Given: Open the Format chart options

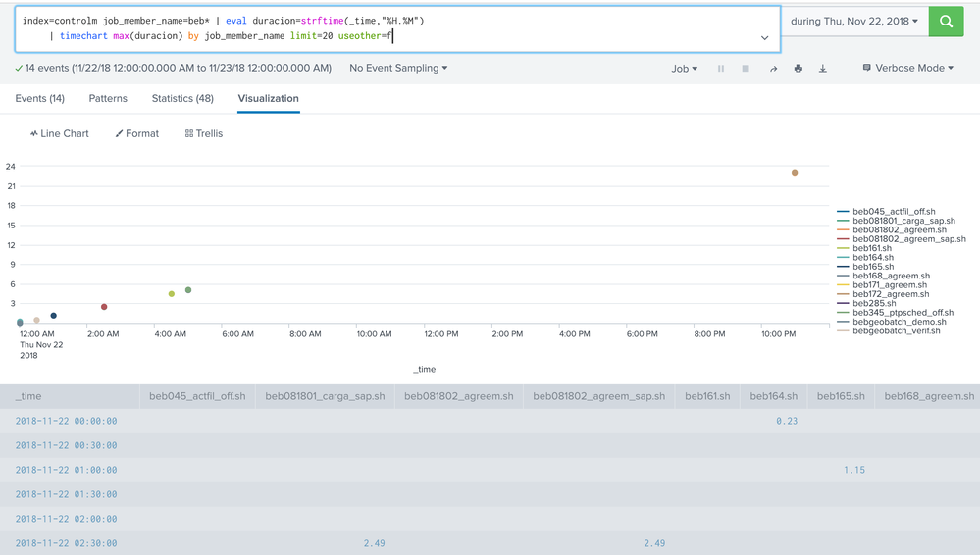Looking at the screenshot, I should pyautogui.click(x=137, y=133).
